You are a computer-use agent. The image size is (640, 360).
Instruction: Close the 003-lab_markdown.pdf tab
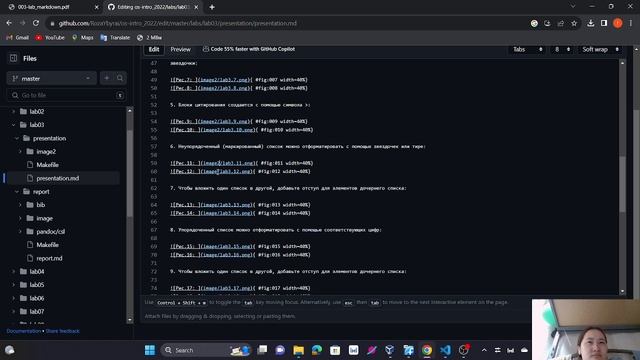(97, 7)
